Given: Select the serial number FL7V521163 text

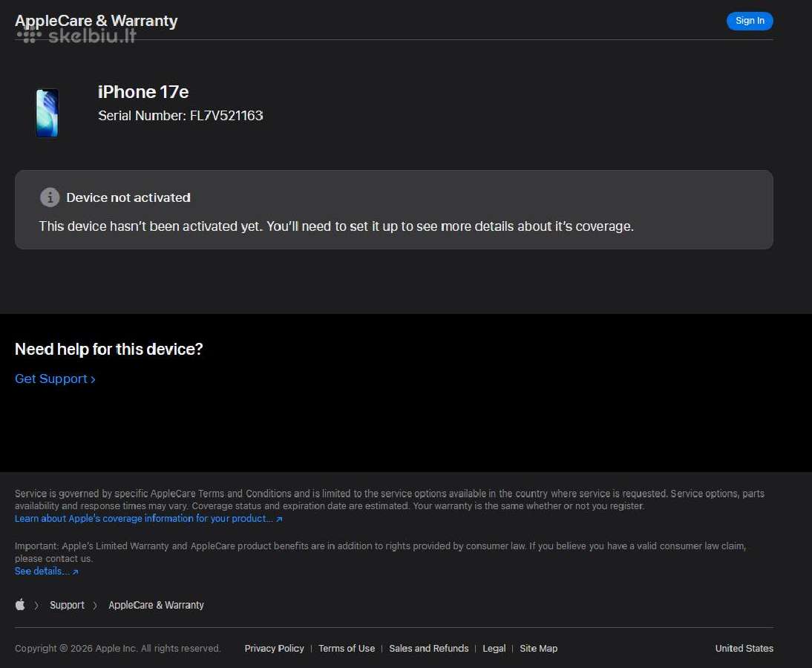Looking at the screenshot, I should click(x=226, y=116).
